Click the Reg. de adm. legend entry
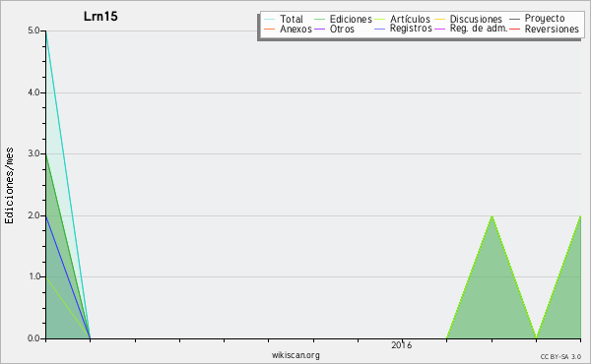591x364 pixels. coord(471,29)
